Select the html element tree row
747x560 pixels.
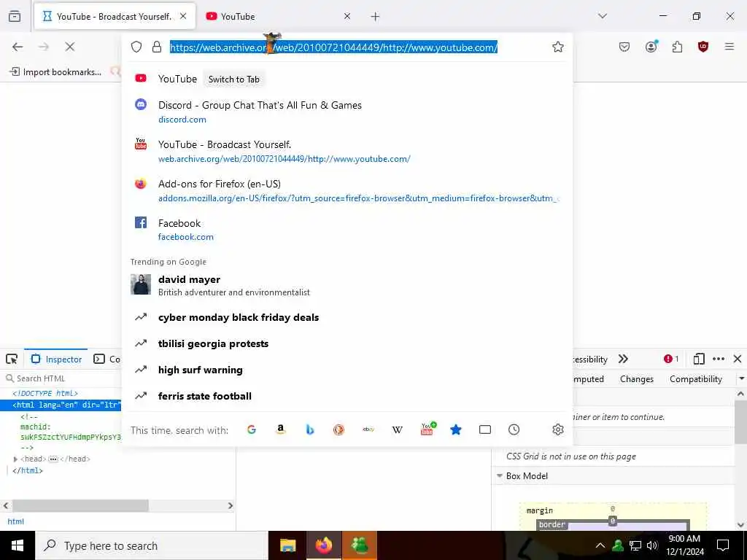point(61,405)
